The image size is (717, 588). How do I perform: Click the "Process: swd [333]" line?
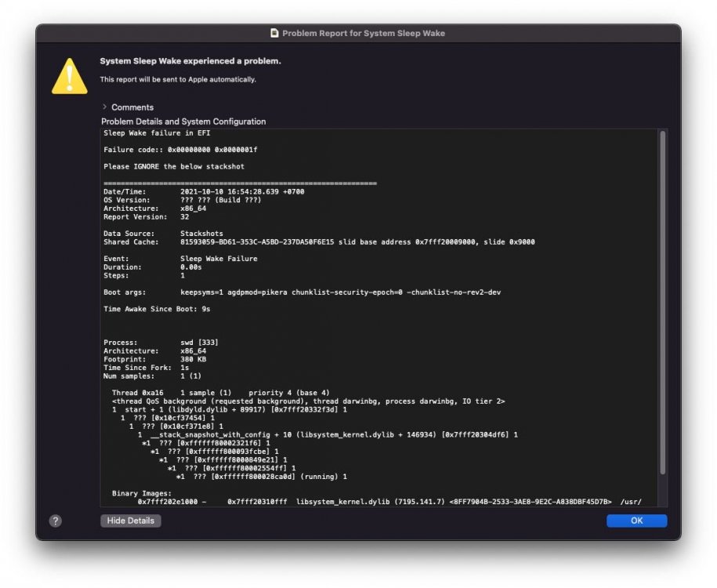(x=161, y=343)
